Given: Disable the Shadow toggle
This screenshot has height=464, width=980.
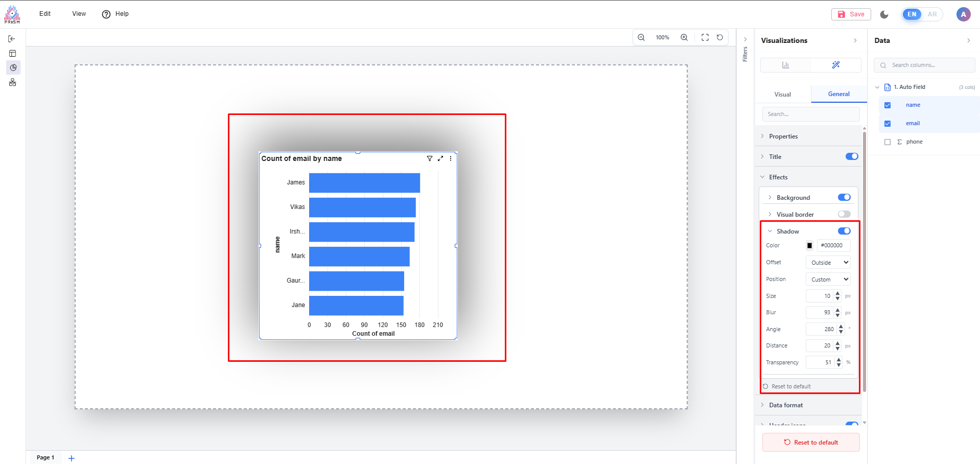Looking at the screenshot, I should (x=844, y=231).
